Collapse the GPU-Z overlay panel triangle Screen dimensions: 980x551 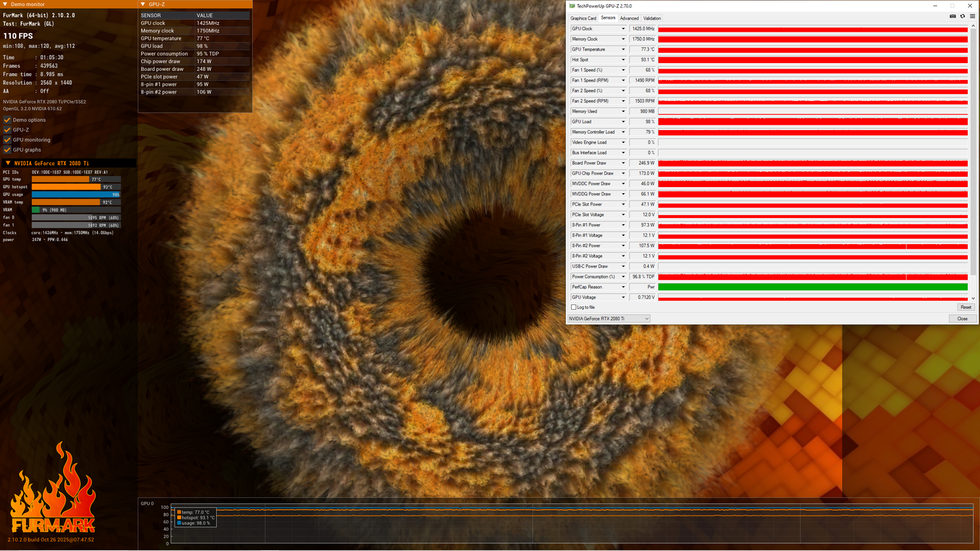click(143, 5)
